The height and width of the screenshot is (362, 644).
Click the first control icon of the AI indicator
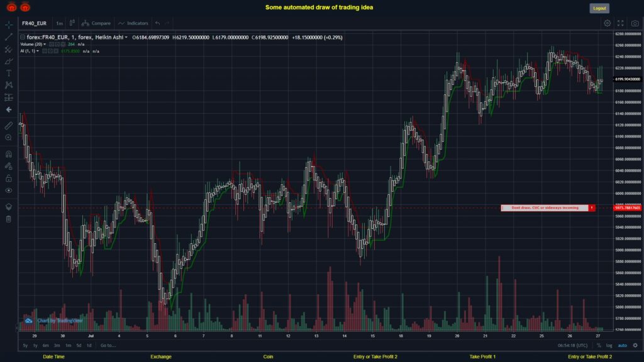click(x=45, y=52)
